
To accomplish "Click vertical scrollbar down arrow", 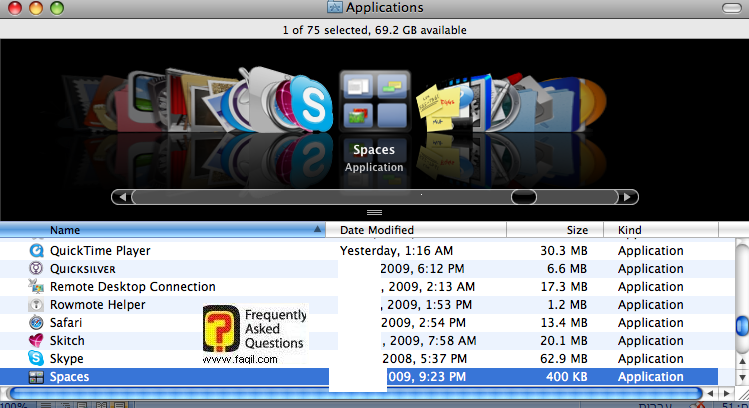I will [742, 377].
